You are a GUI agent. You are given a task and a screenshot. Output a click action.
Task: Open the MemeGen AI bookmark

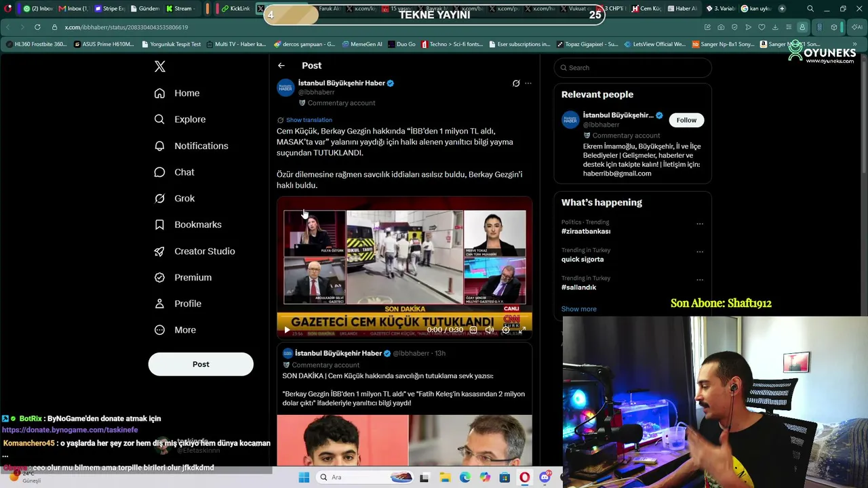coord(362,44)
